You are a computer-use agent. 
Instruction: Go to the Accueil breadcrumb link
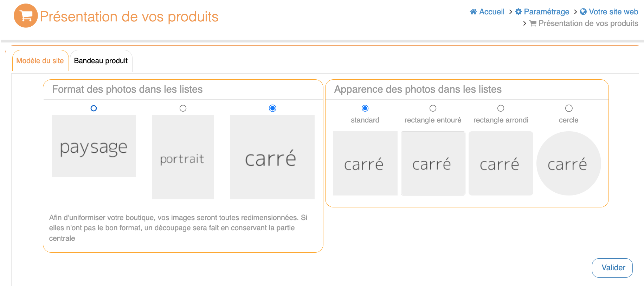(x=491, y=12)
